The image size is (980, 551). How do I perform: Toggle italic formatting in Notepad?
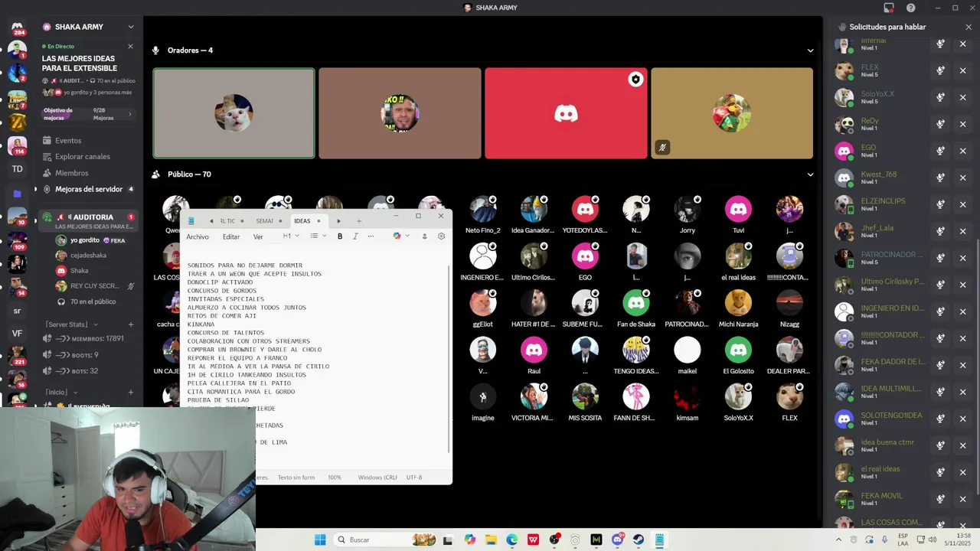point(355,236)
